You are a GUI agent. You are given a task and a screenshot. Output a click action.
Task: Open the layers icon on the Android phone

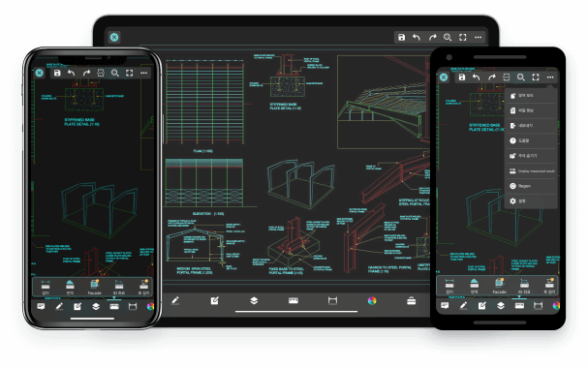click(501, 306)
